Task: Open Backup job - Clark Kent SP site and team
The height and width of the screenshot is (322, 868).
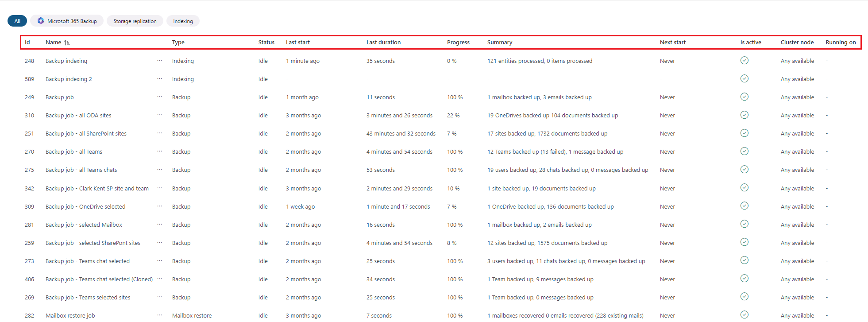Action: (97, 188)
